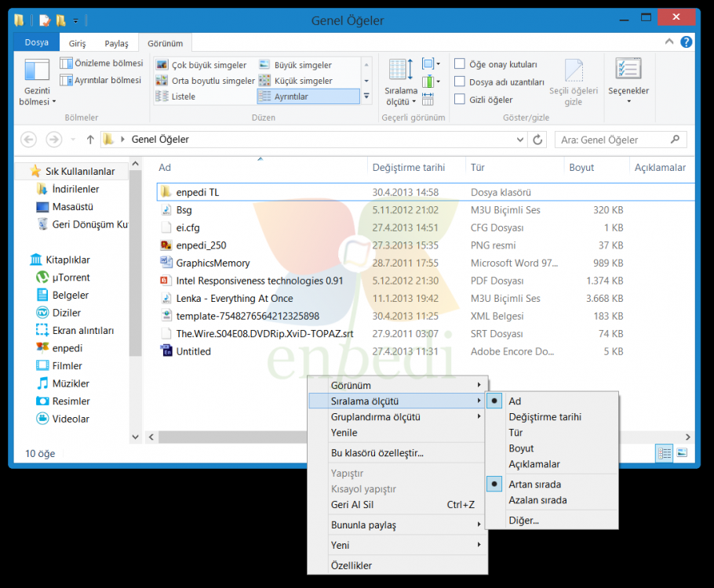Collapse the ribbon with the chevron

point(669,42)
